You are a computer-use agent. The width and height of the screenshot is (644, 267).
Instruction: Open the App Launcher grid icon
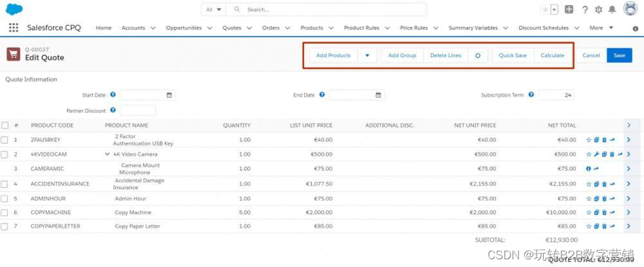click(14, 28)
